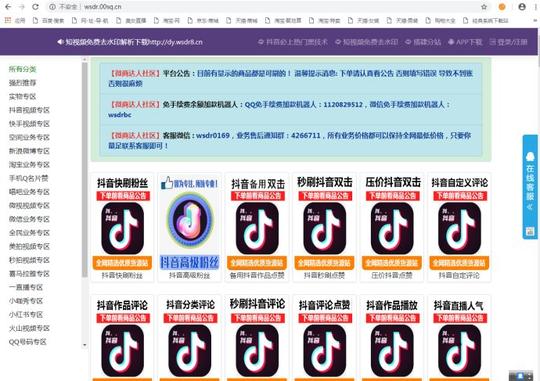540x381 pixels.
Task: Select 抖音视频专区 in the category sidebar
Action: [x=29, y=110]
